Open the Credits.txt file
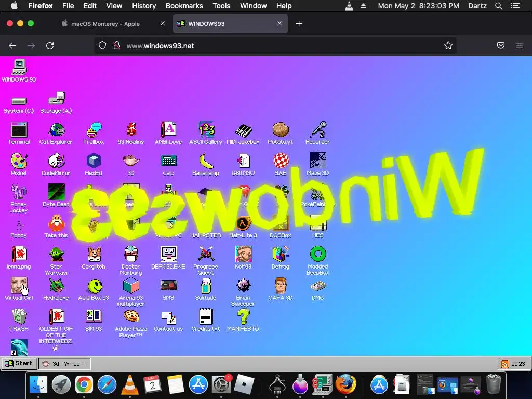Viewport: 532px width, 399px height. (x=206, y=320)
